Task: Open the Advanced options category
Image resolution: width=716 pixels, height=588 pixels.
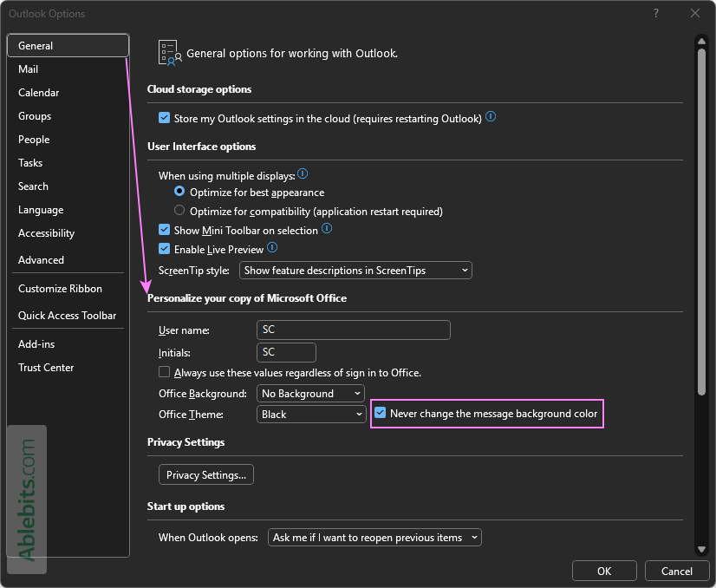Action: coord(68,260)
